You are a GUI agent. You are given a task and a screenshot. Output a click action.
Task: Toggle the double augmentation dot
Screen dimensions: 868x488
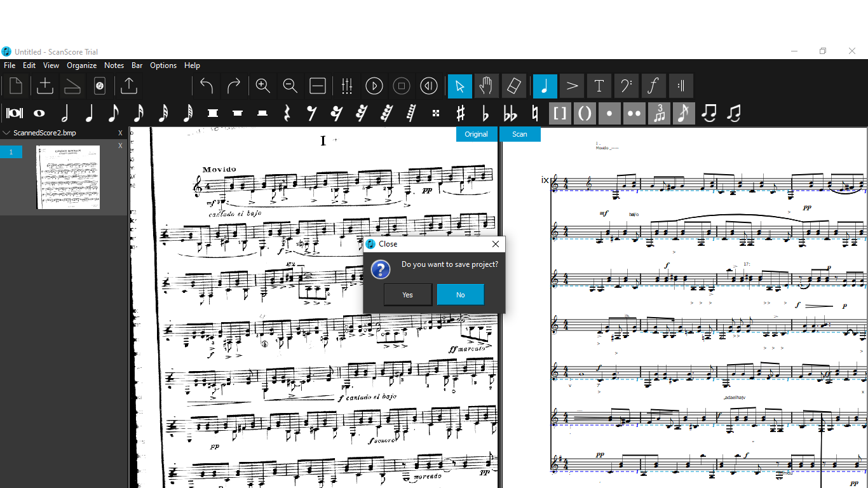634,113
